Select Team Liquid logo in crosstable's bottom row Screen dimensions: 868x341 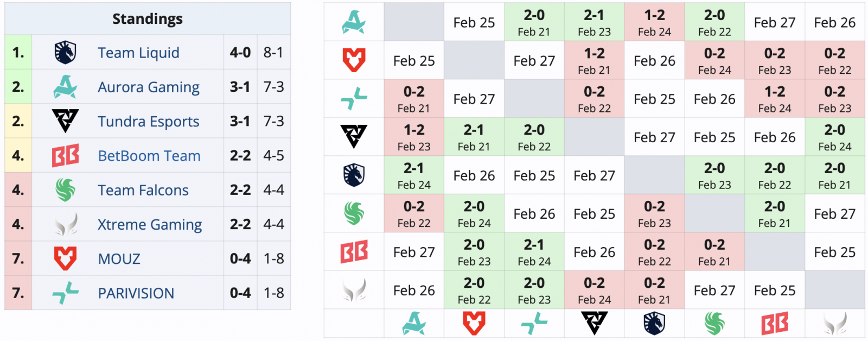click(654, 324)
